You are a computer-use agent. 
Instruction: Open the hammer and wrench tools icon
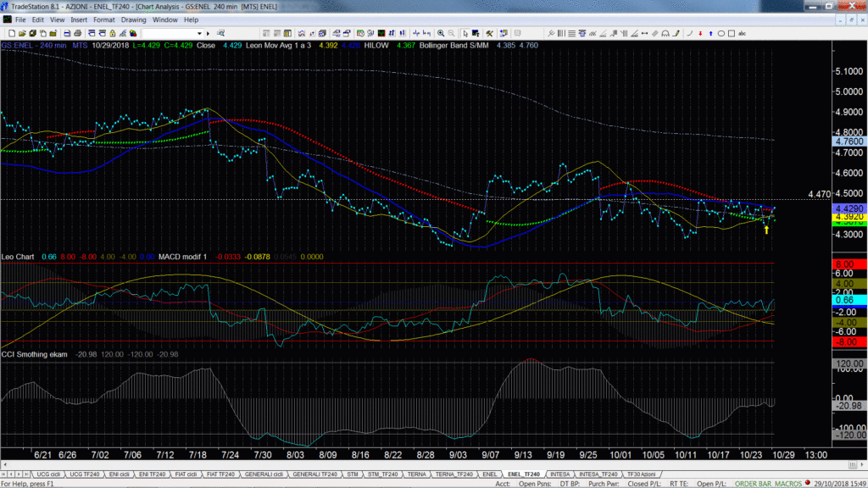pyautogui.click(x=489, y=34)
